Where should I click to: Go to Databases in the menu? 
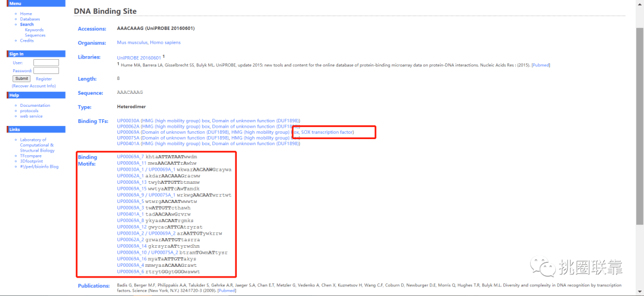pyautogui.click(x=30, y=19)
